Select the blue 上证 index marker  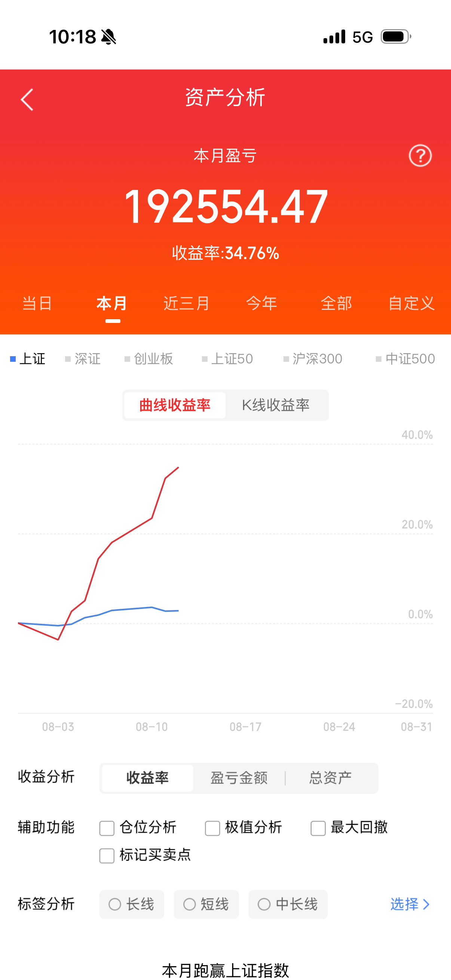(x=13, y=359)
